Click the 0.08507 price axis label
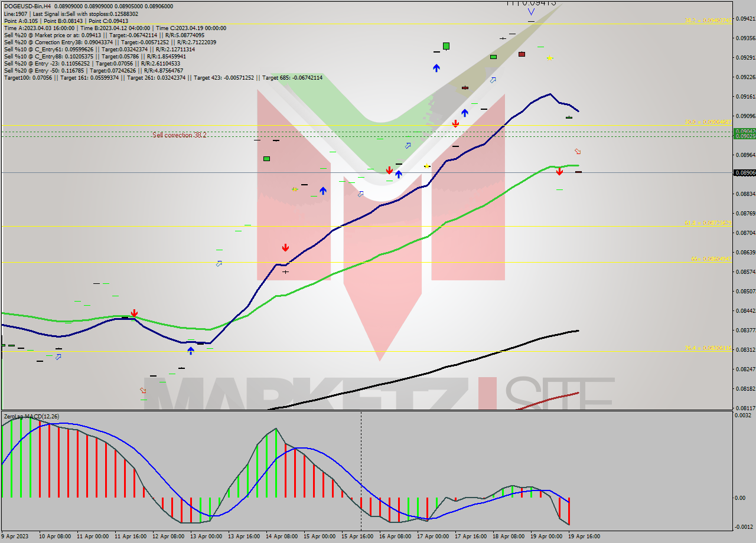The height and width of the screenshot is (543, 756). 746,292
